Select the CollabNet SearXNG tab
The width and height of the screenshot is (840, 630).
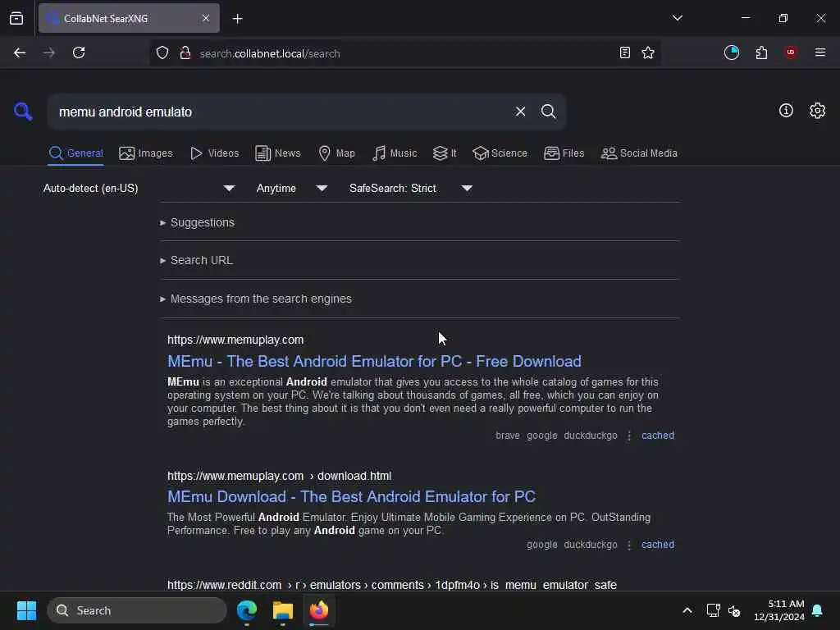129,18
